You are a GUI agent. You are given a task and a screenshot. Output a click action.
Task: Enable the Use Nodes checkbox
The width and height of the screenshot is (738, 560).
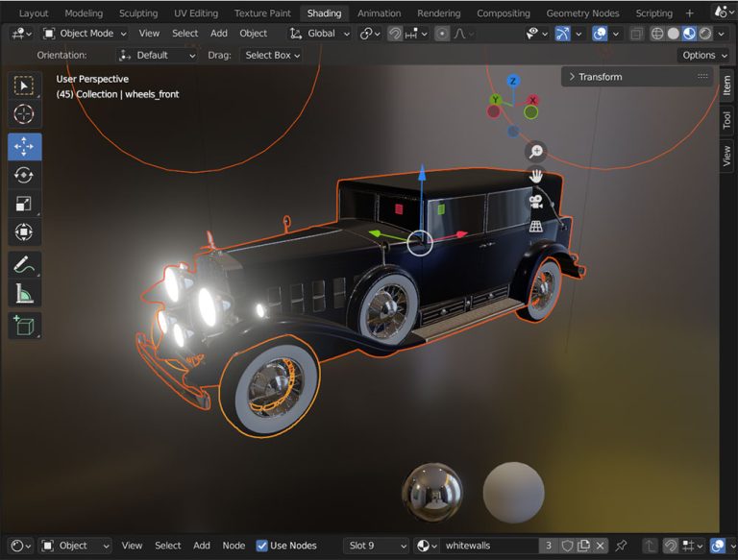coord(262,546)
